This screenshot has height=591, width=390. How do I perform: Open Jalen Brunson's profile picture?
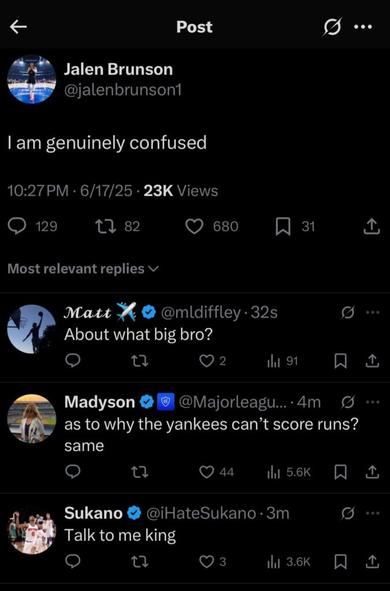click(32, 80)
